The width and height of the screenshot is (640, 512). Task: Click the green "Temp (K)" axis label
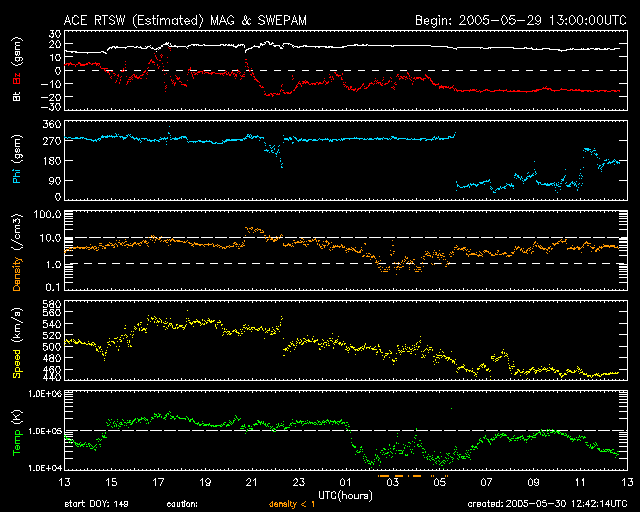coord(17,432)
